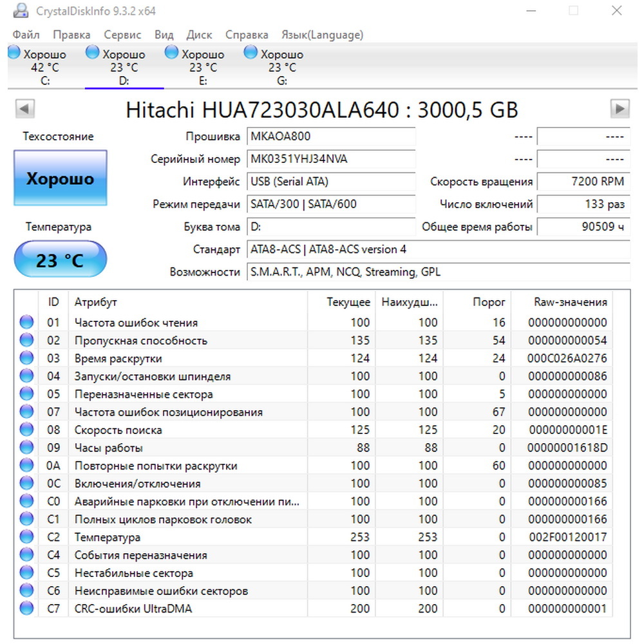Click the Интерфейс field USB (Serial ATA)
This screenshot has width=644, height=644.
(331, 182)
